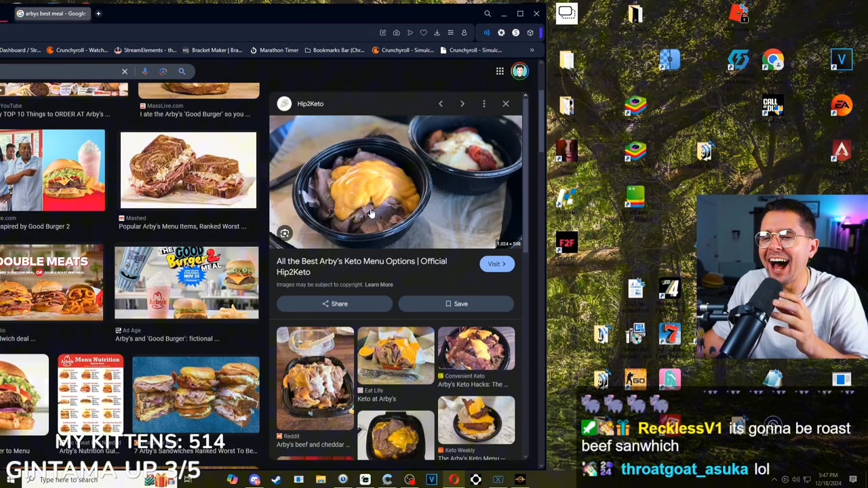This screenshot has width=868, height=488.
Task: Clear the Google search box text
Action: click(125, 71)
